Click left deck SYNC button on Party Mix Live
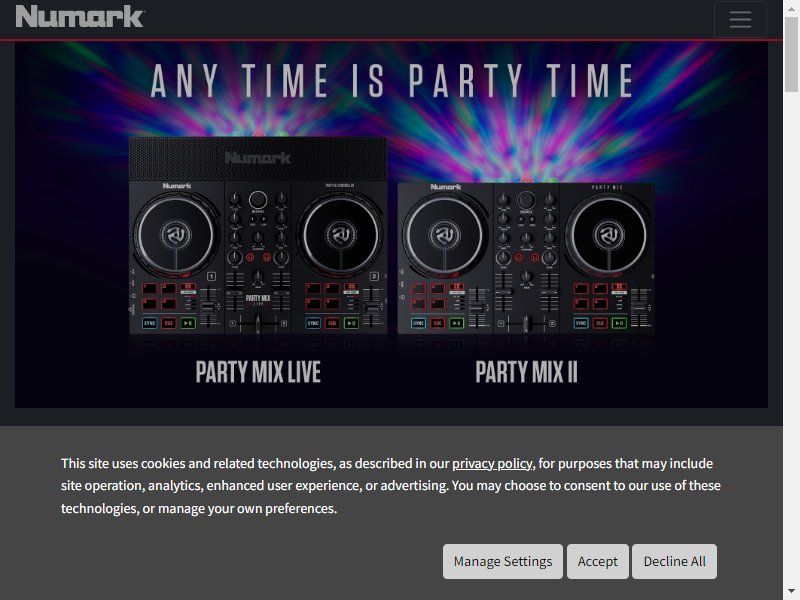The height and width of the screenshot is (600, 800). click(x=150, y=323)
